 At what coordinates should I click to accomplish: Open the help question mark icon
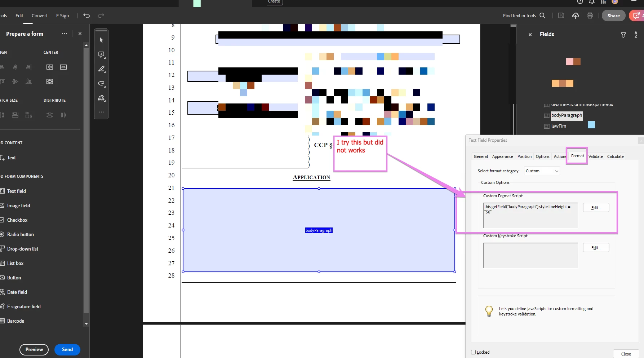coord(580,2)
